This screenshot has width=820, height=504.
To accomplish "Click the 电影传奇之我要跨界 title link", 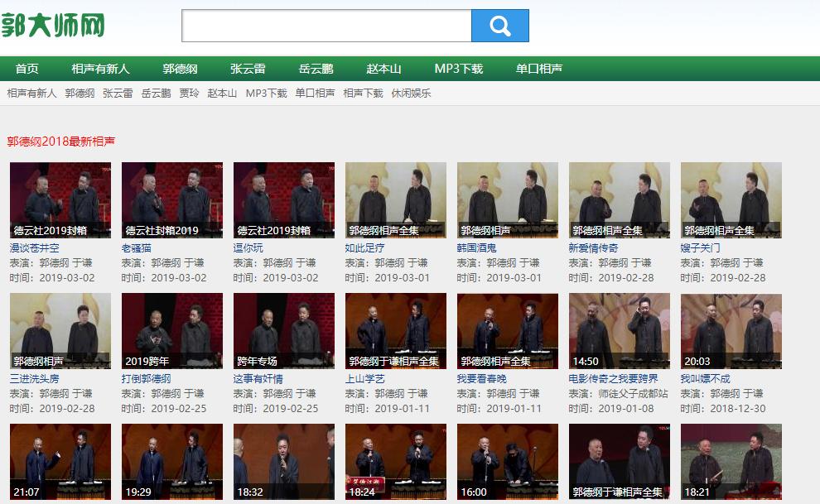I will click(x=614, y=379).
